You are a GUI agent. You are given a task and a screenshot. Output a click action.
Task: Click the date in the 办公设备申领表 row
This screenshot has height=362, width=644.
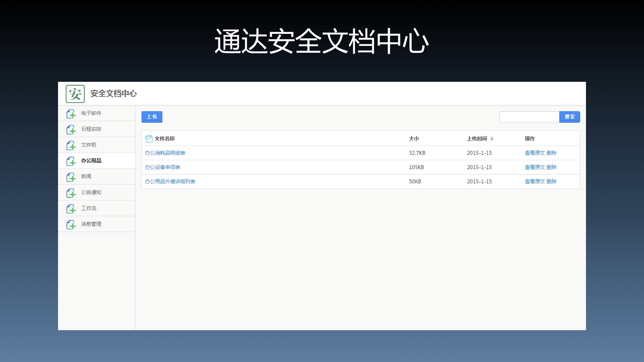479,167
